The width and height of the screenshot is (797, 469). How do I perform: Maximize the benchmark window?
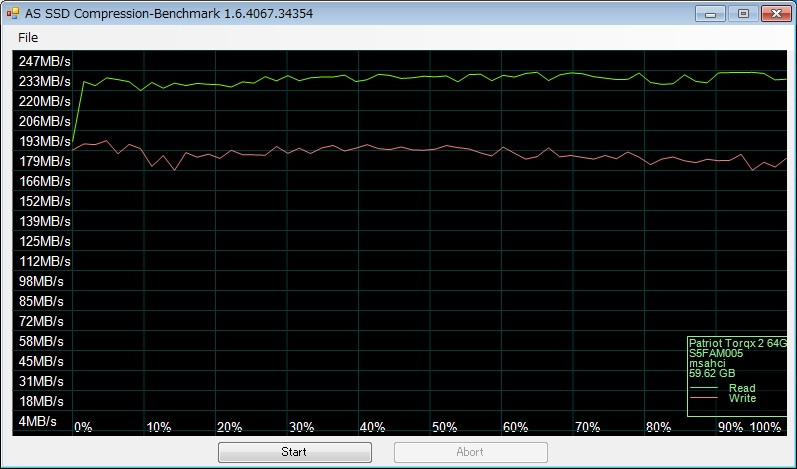pyautogui.click(x=743, y=14)
